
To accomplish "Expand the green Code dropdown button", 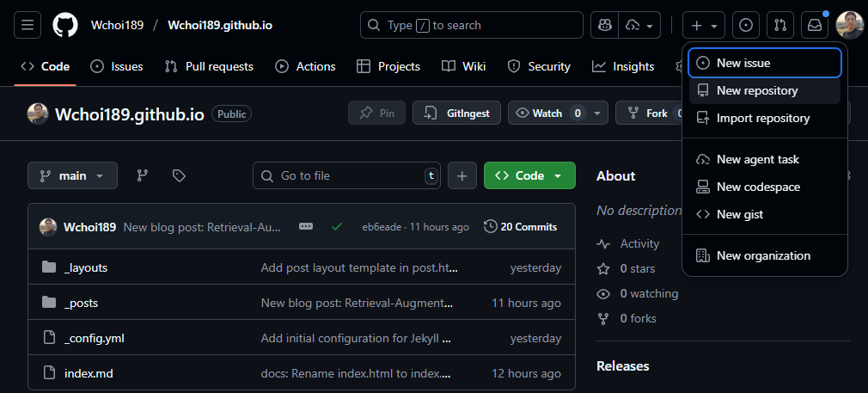I will click(529, 175).
